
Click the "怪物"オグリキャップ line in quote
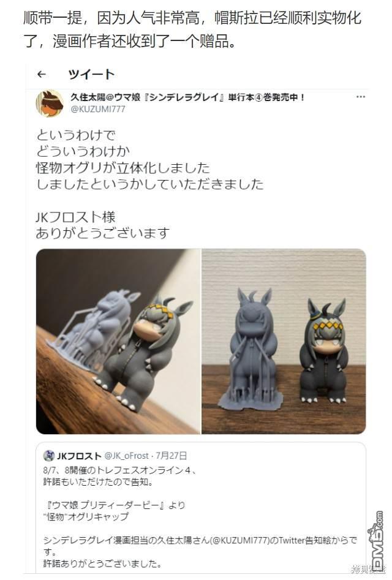coord(86,516)
